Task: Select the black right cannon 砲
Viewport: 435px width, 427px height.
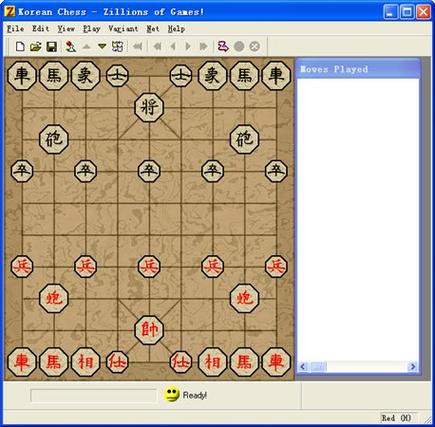Action: [x=244, y=139]
